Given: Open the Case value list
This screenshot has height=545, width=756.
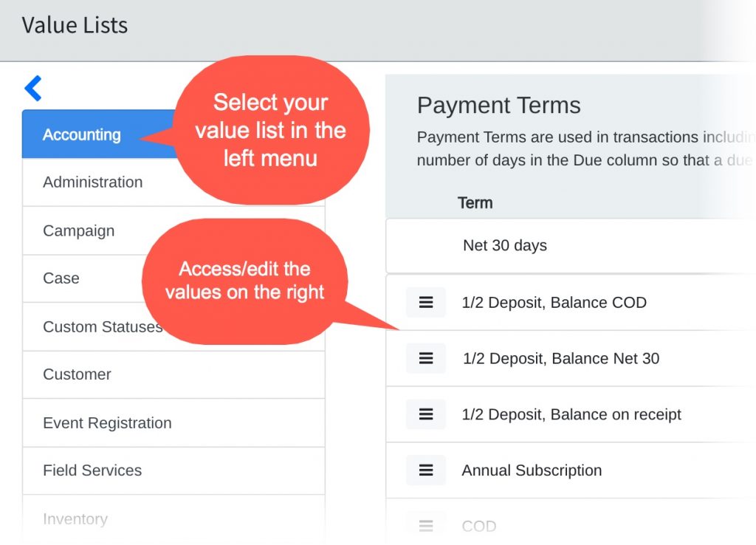Looking at the screenshot, I should point(61,278).
